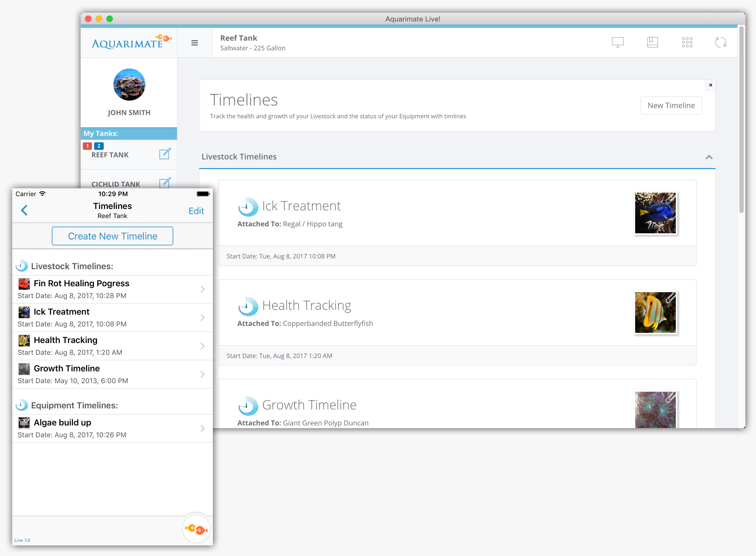Tap chevron on mobile Growth Timeline row
This screenshot has height=556, width=756.
pyautogui.click(x=202, y=374)
